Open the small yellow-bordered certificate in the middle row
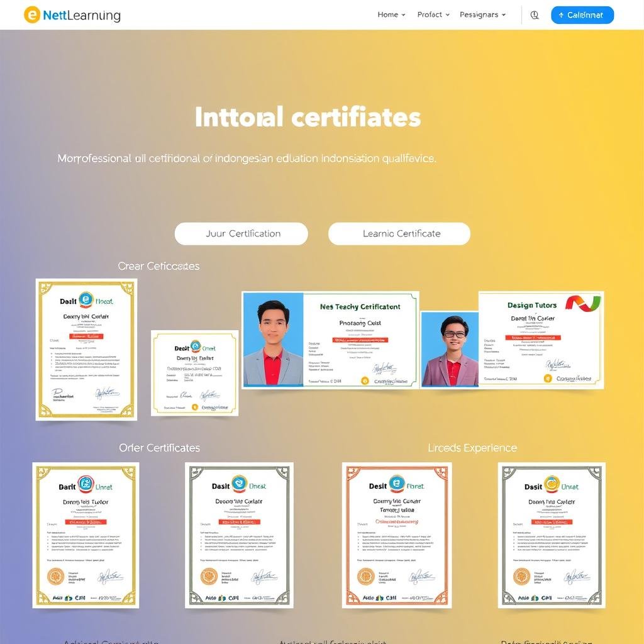The image size is (644, 644). (x=195, y=373)
